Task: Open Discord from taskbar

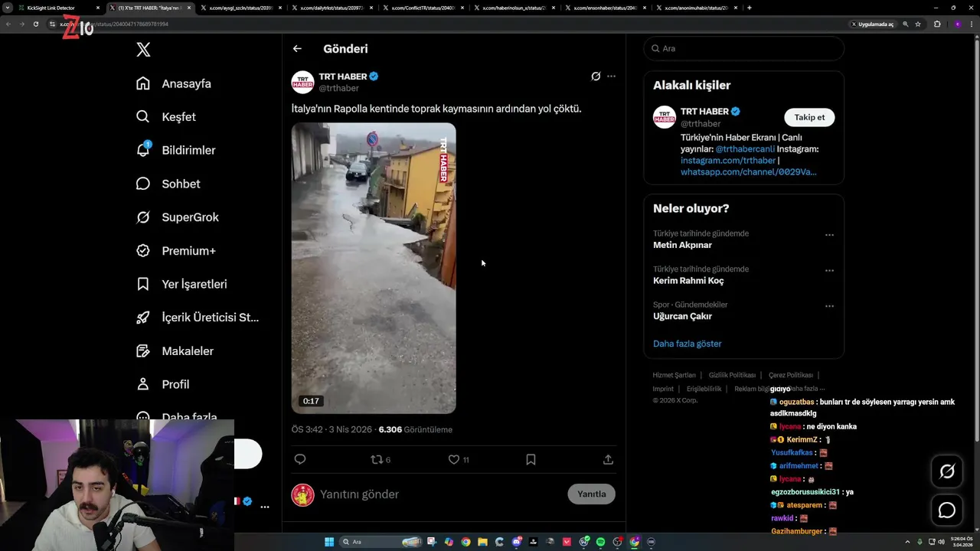Action: pyautogui.click(x=517, y=542)
